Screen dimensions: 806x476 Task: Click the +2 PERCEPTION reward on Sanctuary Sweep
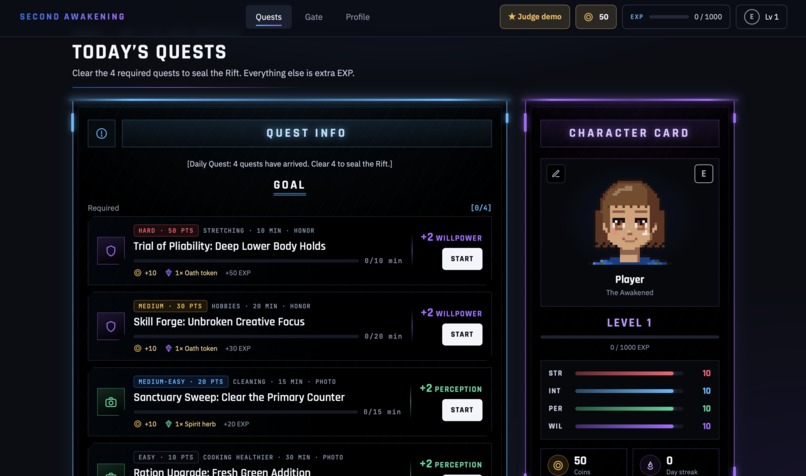(451, 389)
